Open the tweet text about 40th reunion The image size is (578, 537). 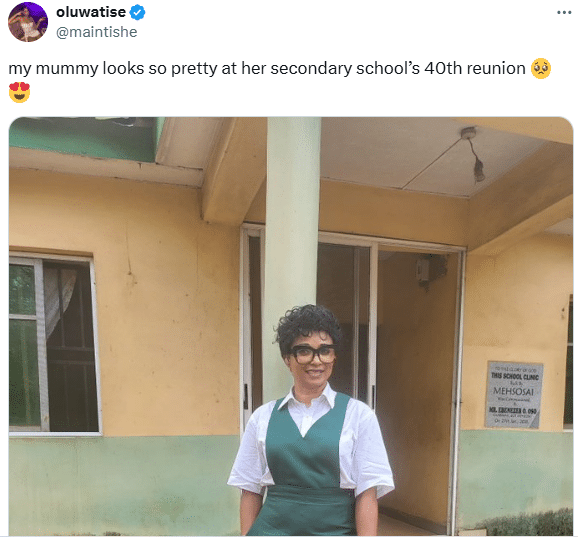[279, 80]
